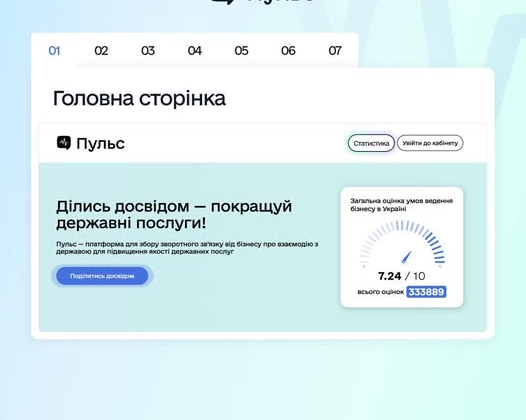Click the всього оцінок label
Viewport: 526px width, 420px height.
(381, 292)
